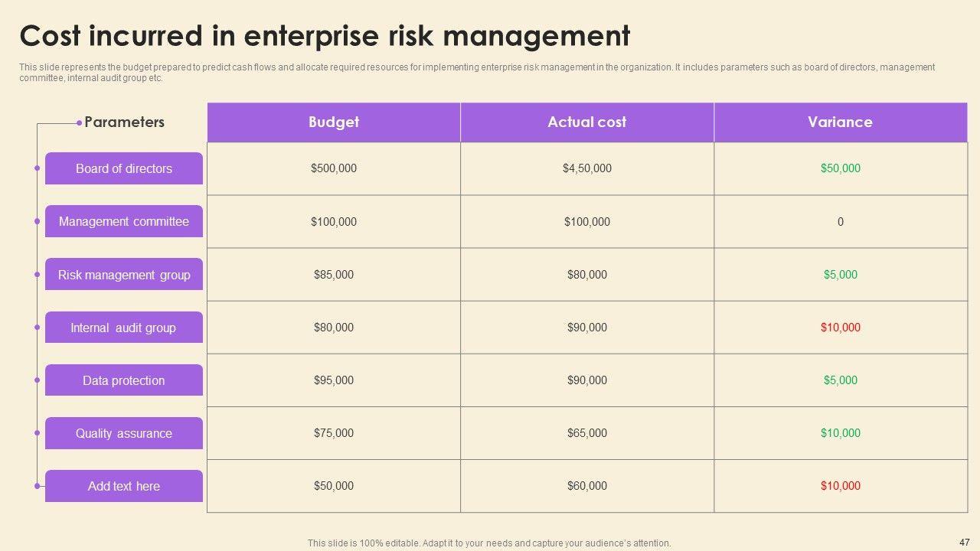Viewport: 980px width, 551px height.
Task: Select the Management committee label
Action: [124, 221]
